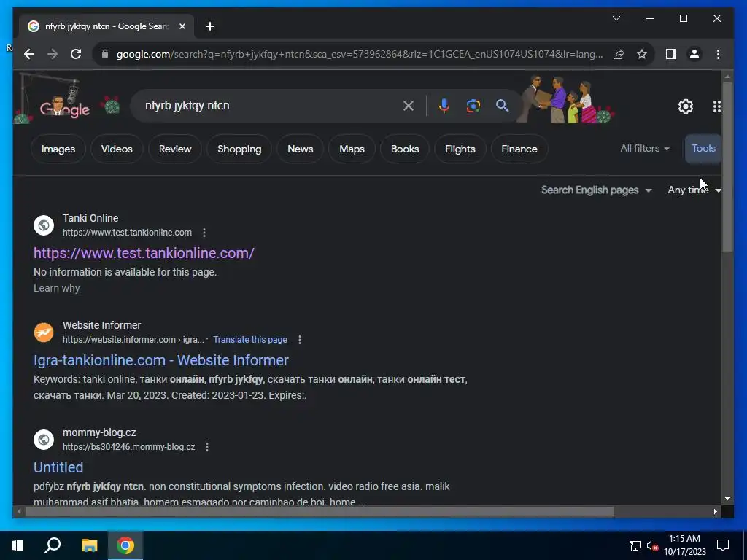Click the vertical scrollbar thumb
Screen dimensions: 747x560
pos(727,167)
